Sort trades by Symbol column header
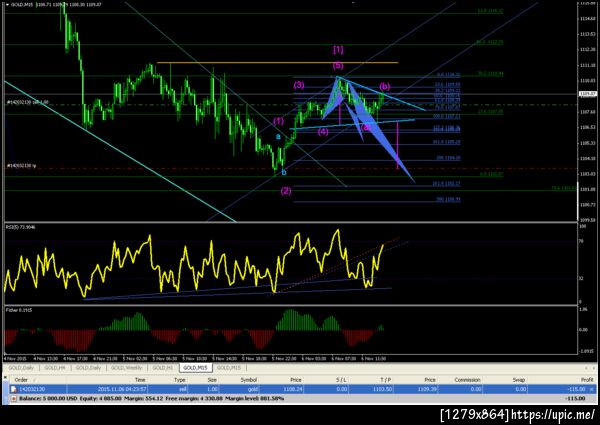The width and height of the screenshot is (600, 425). 248,380
